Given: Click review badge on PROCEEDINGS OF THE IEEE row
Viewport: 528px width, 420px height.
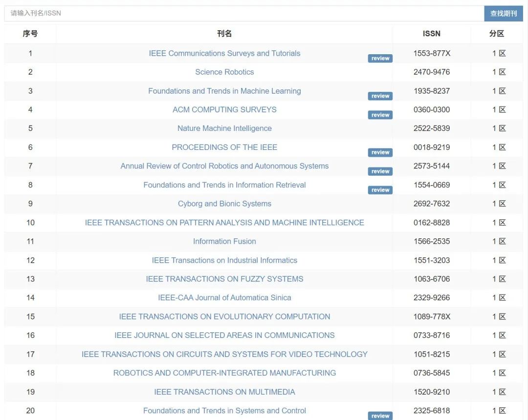Looking at the screenshot, I should pyautogui.click(x=380, y=152).
